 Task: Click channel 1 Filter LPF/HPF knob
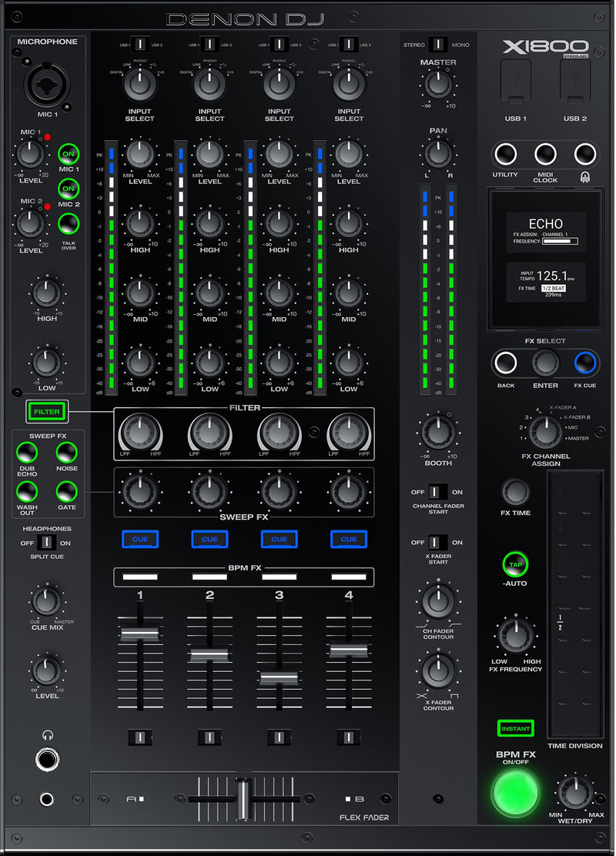coord(140,432)
